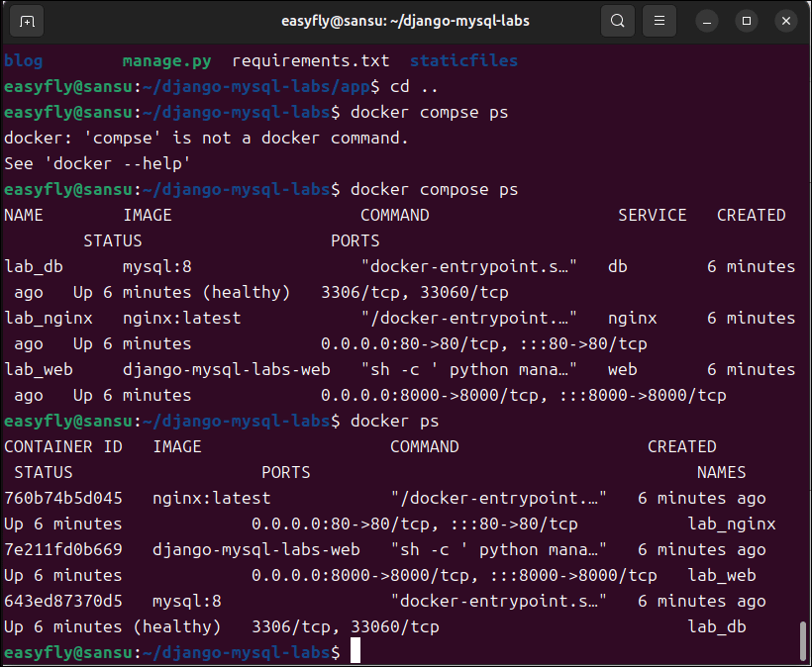Screen dimensions: 812x667
Task: Click the 'docker ps' command
Action: coord(394,422)
